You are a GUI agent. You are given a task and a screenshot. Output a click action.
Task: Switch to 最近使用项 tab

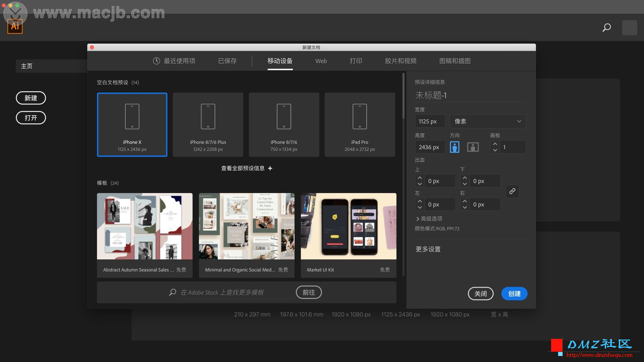174,61
